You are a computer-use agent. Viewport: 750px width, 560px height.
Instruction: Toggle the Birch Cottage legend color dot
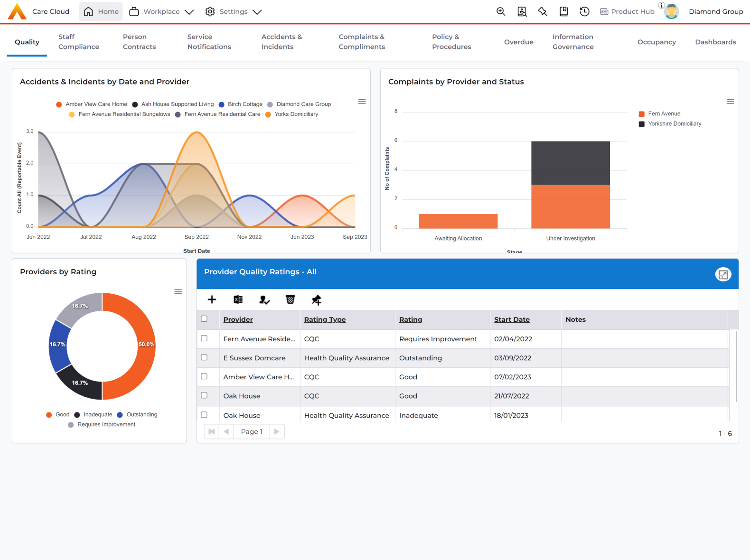click(221, 104)
